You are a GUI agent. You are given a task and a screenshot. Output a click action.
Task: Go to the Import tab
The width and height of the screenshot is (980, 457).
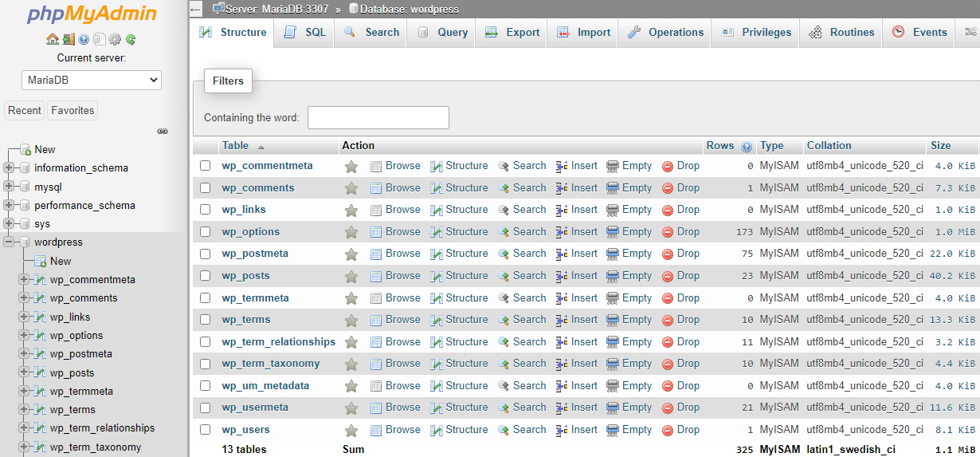click(x=584, y=33)
